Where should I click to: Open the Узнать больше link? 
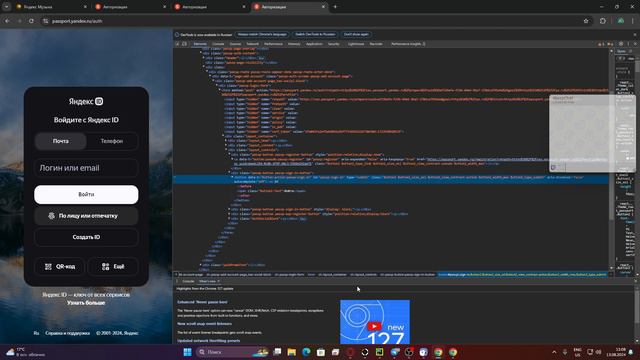86,303
